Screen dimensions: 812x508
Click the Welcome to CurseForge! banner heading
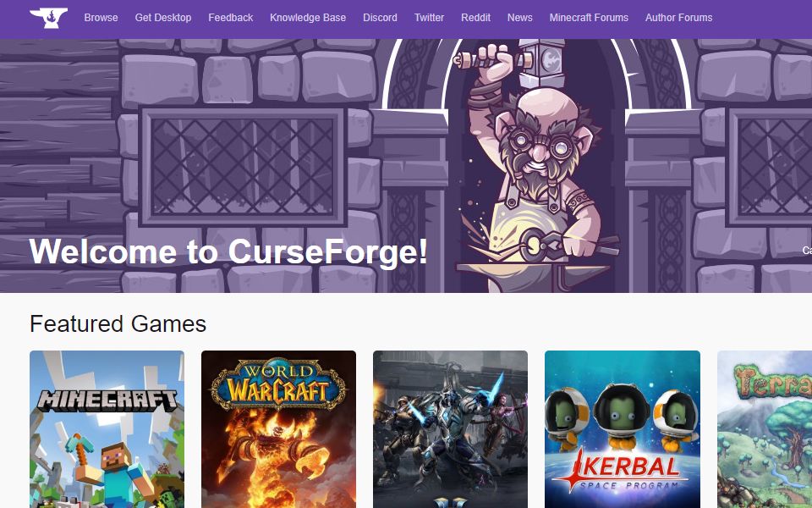coord(228,252)
